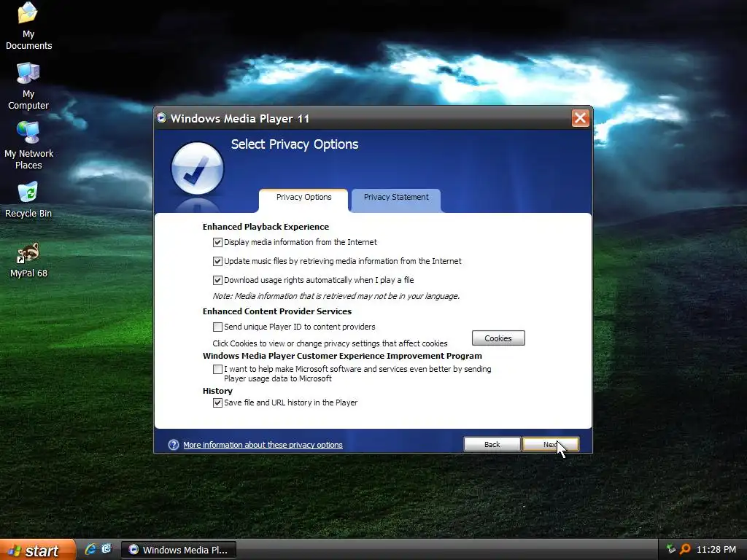Uncheck Save file and URL history
This screenshot has width=747, height=560.
click(217, 402)
